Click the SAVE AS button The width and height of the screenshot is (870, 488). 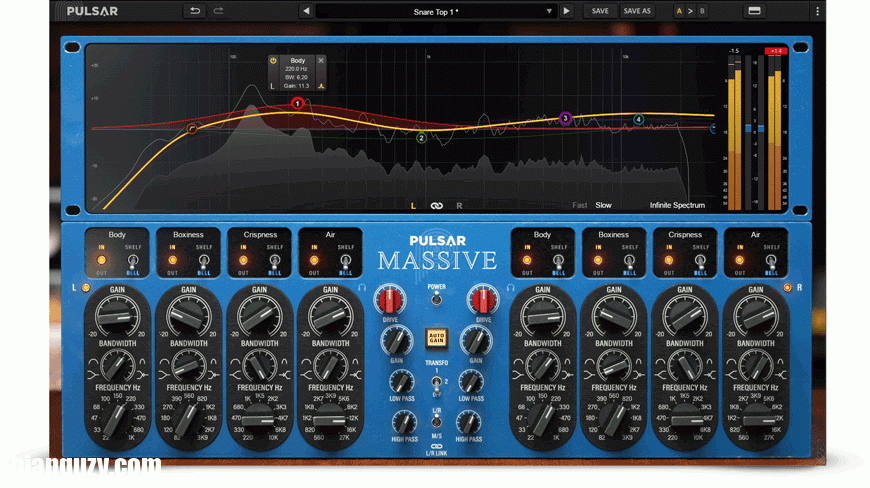click(636, 11)
